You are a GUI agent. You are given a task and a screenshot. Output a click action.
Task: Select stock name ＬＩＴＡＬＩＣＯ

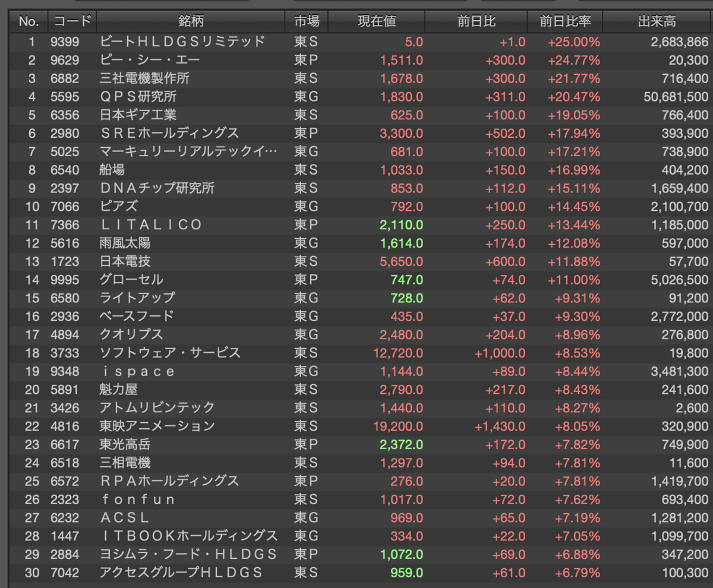point(152,225)
